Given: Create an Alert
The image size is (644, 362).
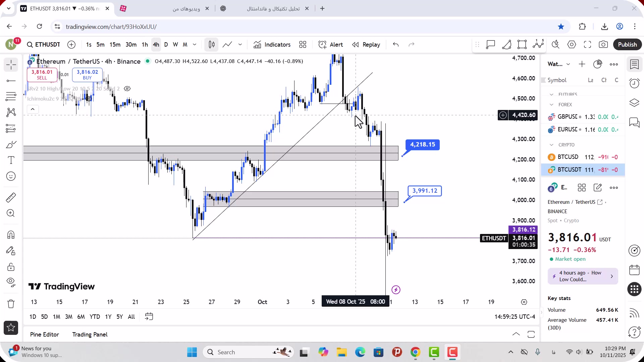Looking at the screenshot, I should pyautogui.click(x=331, y=45).
